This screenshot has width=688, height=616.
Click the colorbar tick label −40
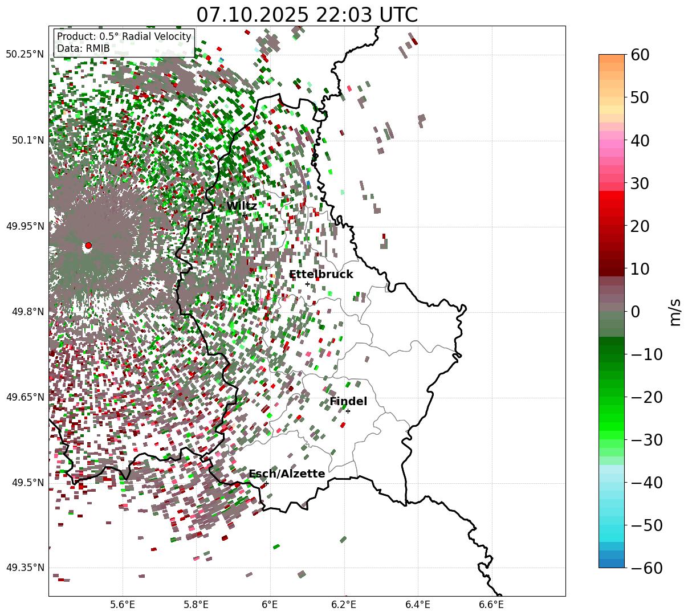647,482
